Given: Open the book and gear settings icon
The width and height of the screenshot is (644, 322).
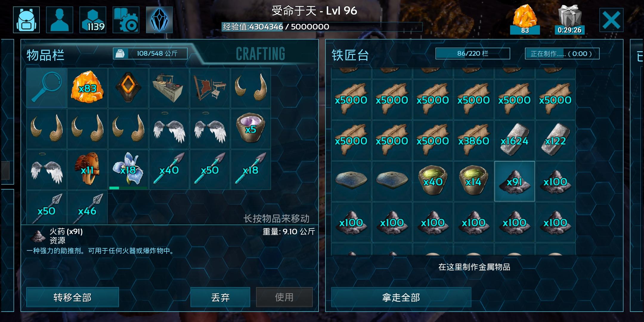Looking at the screenshot, I should click(x=126, y=20).
